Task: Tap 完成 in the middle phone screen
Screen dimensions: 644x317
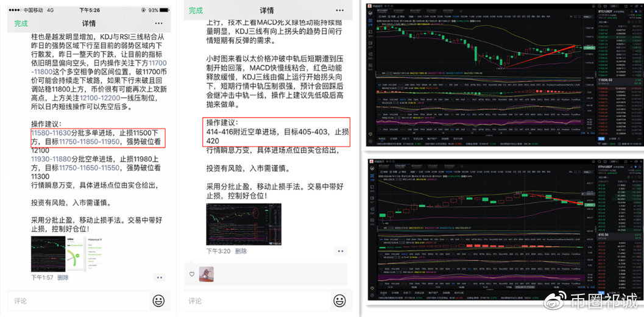Action: (196, 11)
